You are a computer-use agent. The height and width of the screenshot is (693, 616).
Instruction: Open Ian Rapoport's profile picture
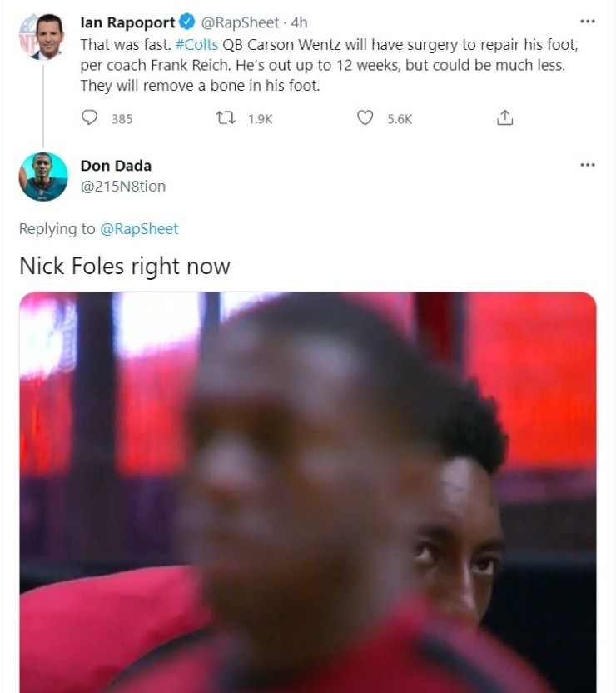point(43,36)
